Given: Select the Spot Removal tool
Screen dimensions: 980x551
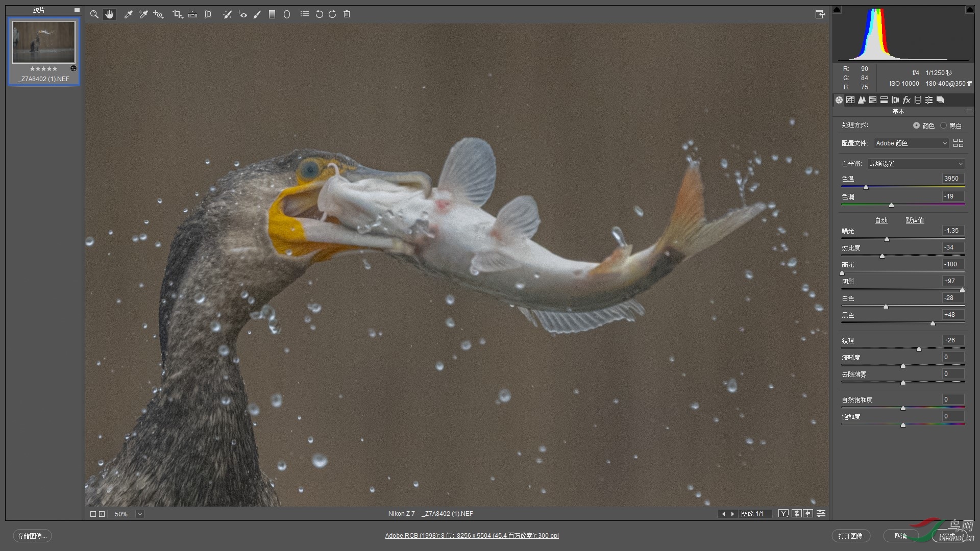Looking at the screenshot, I should coord(227,14).
